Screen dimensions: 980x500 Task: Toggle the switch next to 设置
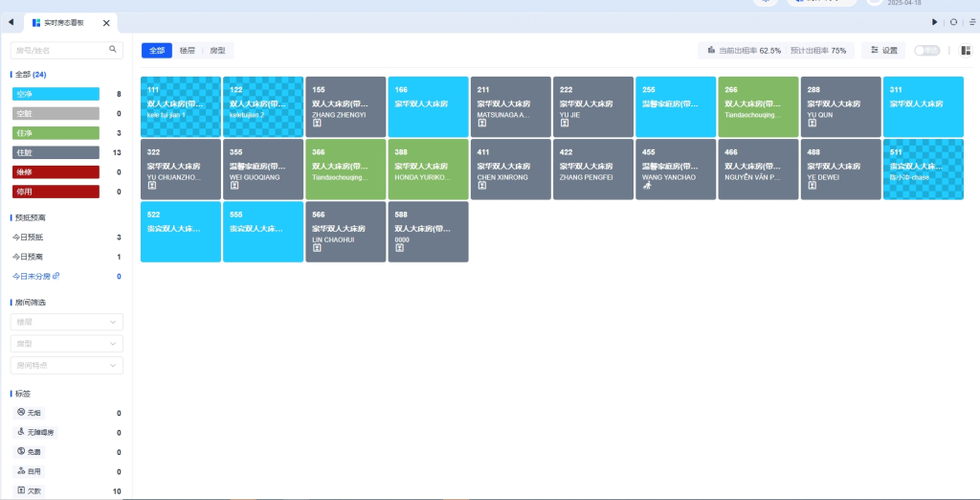(926, 51)
